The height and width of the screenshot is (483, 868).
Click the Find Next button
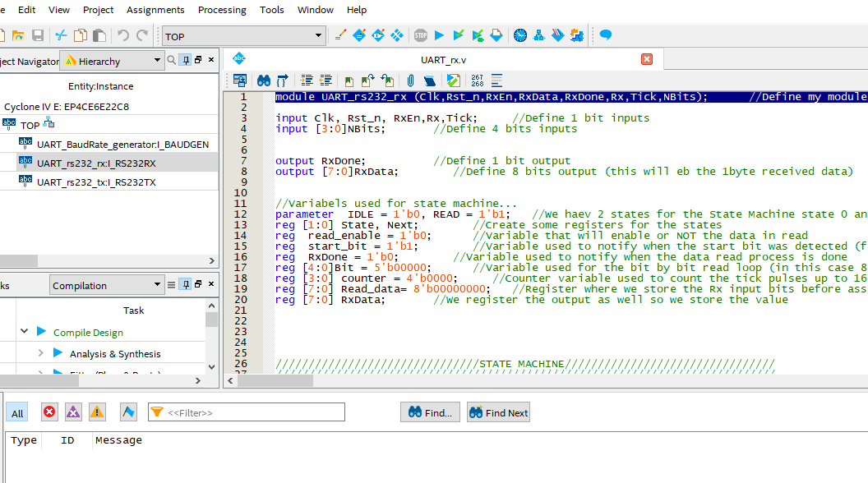pos(498,412)
